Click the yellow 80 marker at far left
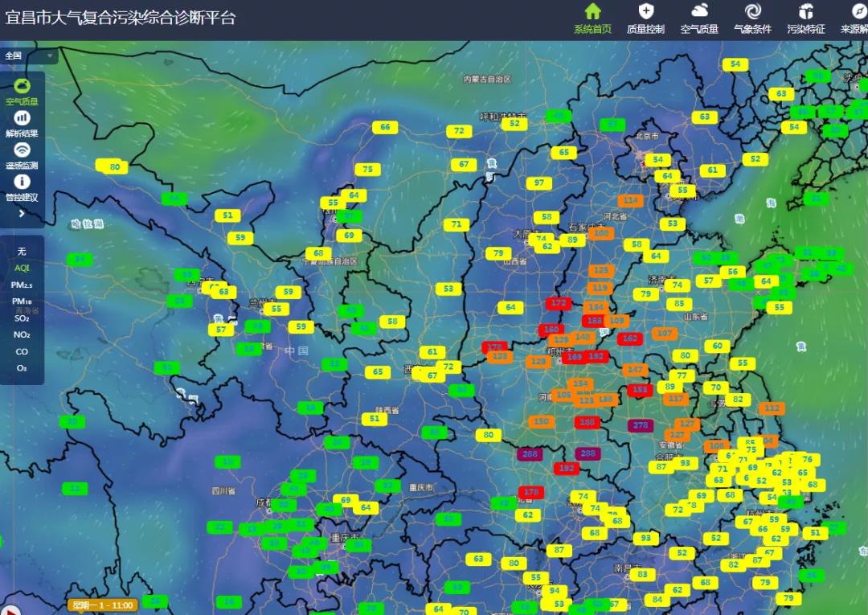Viewport: 868px width, 615px height. (x=113, y=166)
